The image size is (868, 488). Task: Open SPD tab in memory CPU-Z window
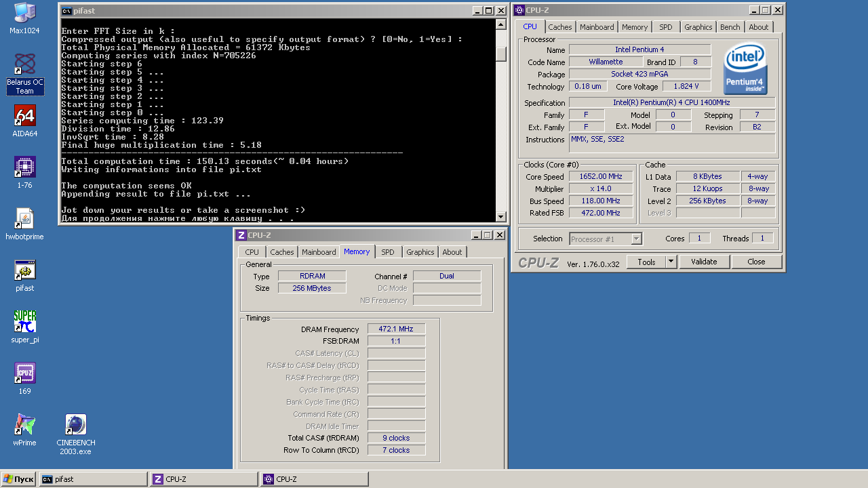tap(387, 252)
